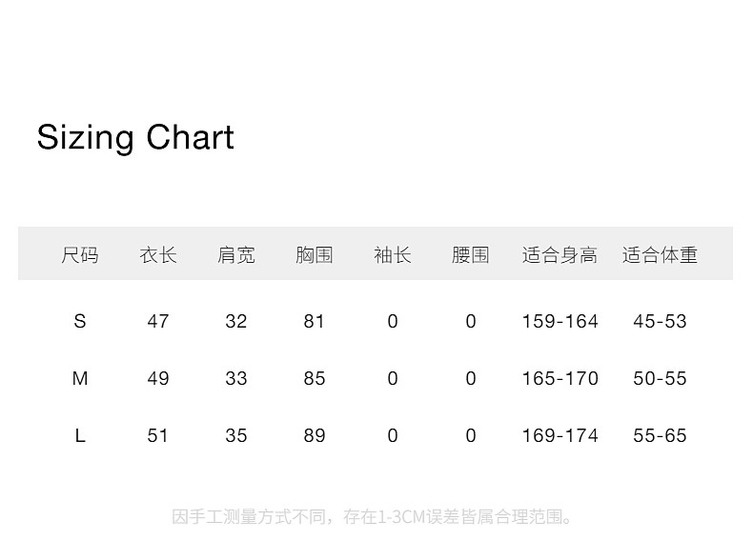Select the 袖长 column header
753x560 pixels.
click(393, 255)
